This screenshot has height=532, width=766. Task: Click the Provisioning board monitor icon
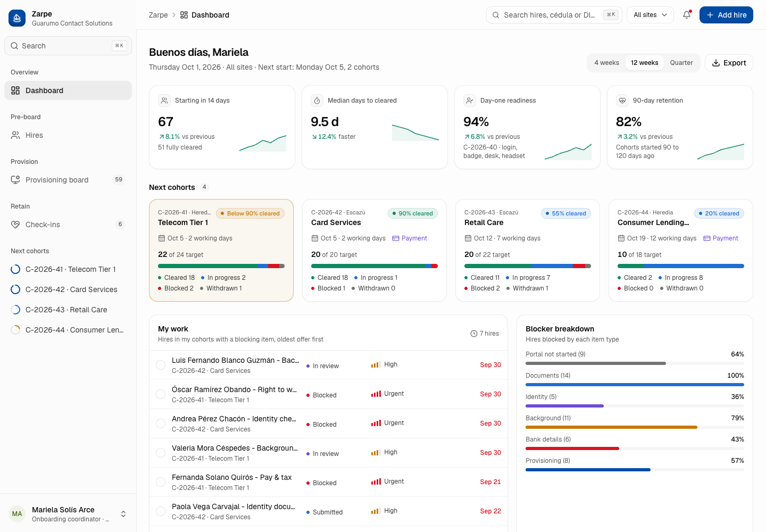[x=15, y=180]
